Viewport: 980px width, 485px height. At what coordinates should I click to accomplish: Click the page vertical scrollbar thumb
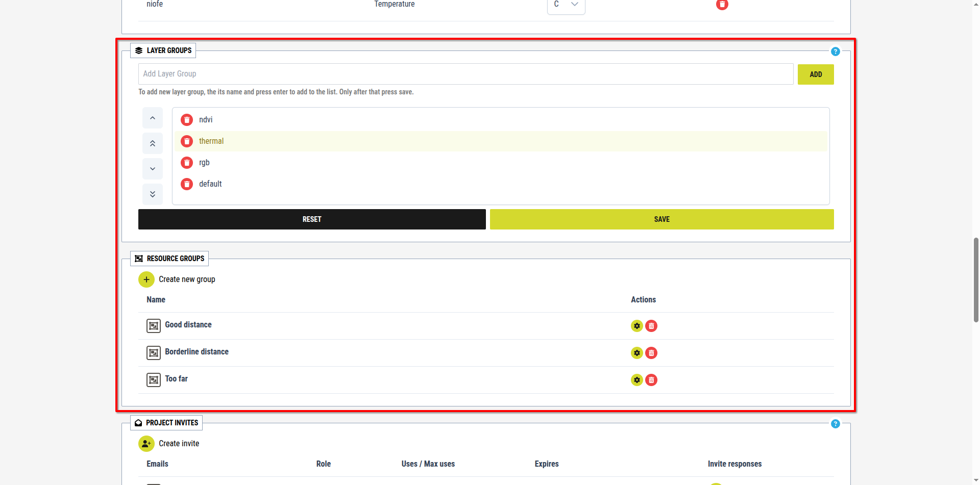click(976, 279)
